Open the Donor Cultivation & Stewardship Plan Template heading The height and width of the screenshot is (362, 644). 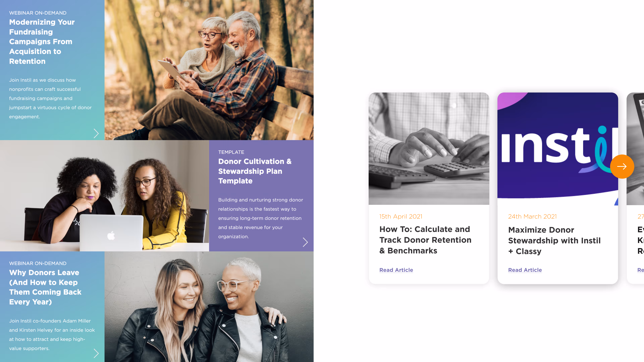255,171
